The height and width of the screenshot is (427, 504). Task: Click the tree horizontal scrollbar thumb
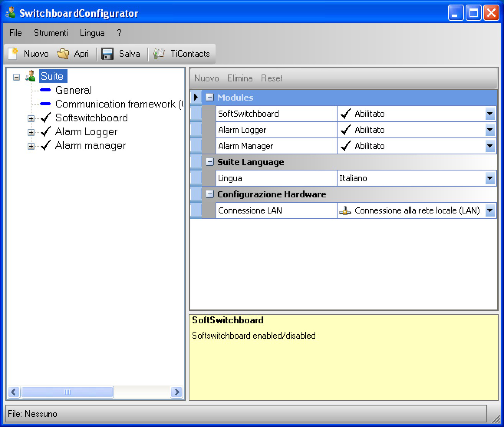click(68, 392)
